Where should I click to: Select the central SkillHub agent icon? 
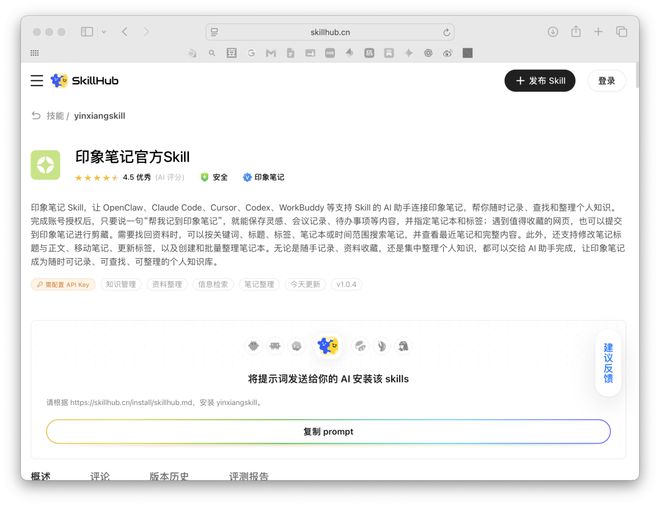[328, 346]
